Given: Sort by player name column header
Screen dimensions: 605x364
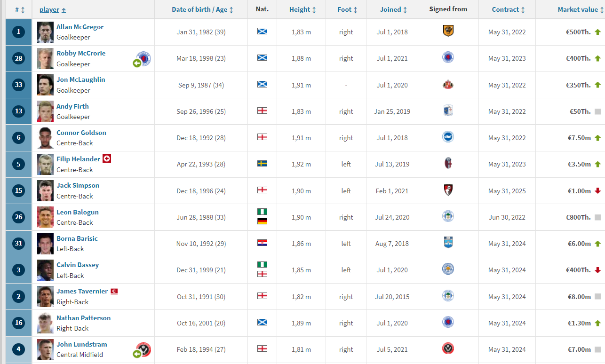Looking at the screenshot, I should (x=53, y=9).
